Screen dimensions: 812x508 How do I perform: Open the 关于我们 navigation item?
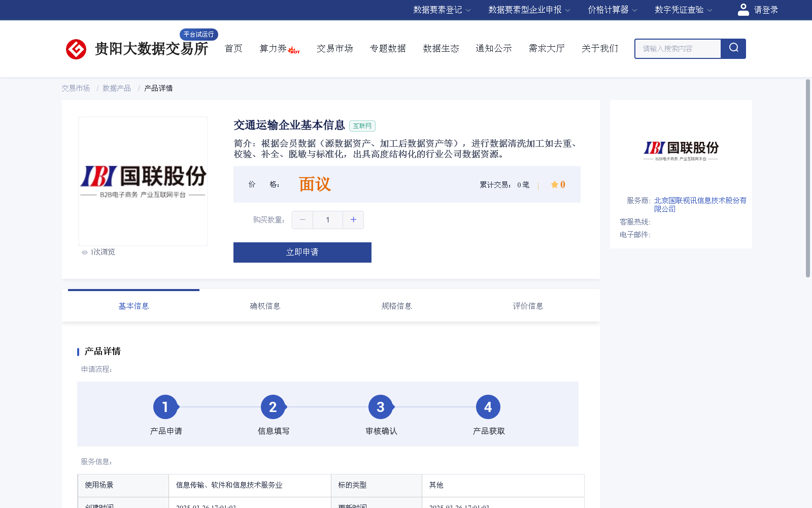pos(600,48)
